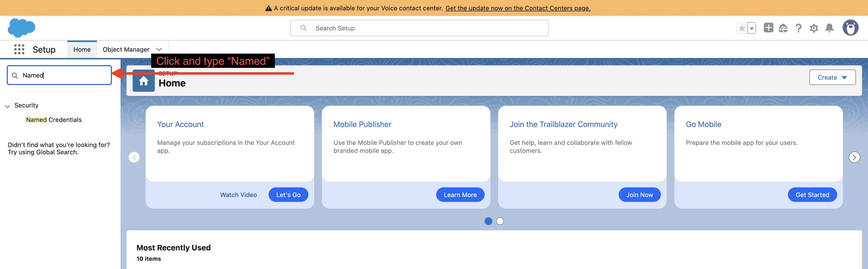Image resolution: width=868 pixels, height=269 pixels.
Task: Open the Object Manager tab
Action: tap(126, 49)
